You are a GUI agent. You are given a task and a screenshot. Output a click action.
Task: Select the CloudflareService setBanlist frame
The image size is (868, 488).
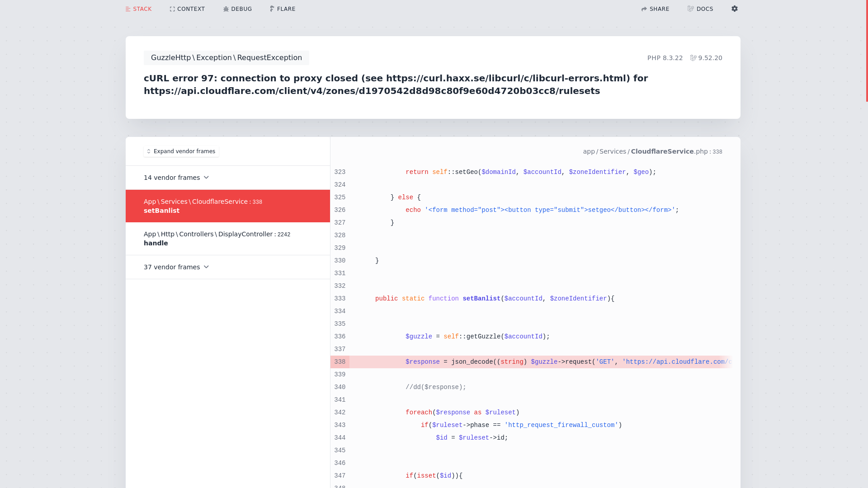[x=228, y=206]
